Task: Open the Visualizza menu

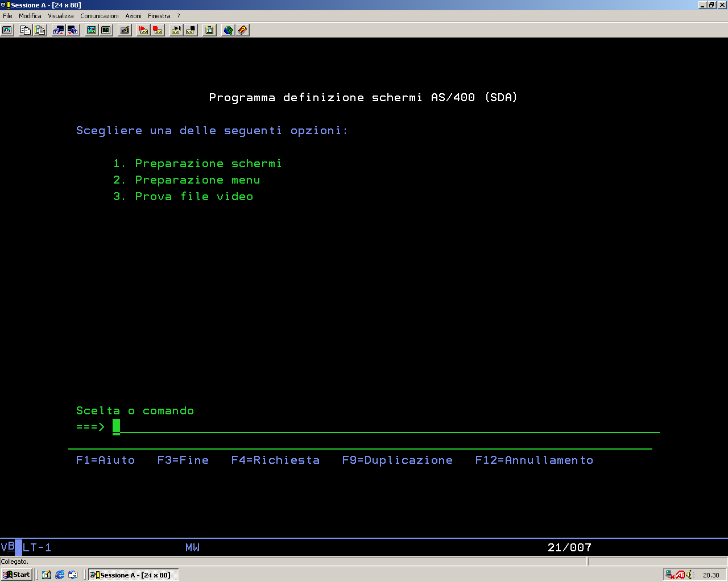Action: pos(61,16)
